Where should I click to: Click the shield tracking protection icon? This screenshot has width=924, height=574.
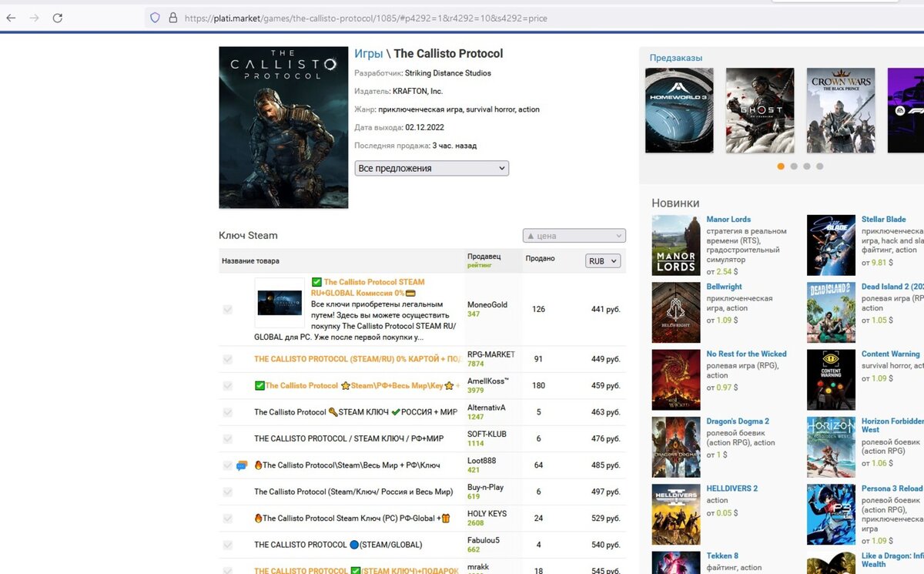[x=155, y=18]
